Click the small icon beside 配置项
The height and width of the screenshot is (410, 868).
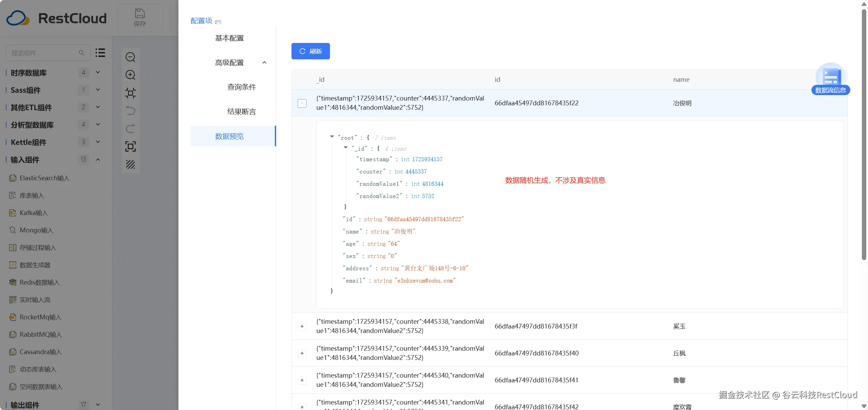(x=218, y=22)
